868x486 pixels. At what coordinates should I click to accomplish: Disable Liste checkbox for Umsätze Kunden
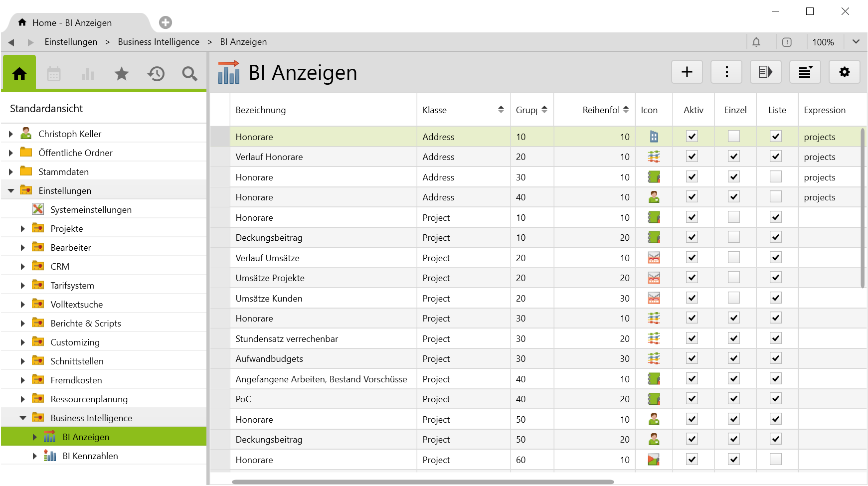776,298
